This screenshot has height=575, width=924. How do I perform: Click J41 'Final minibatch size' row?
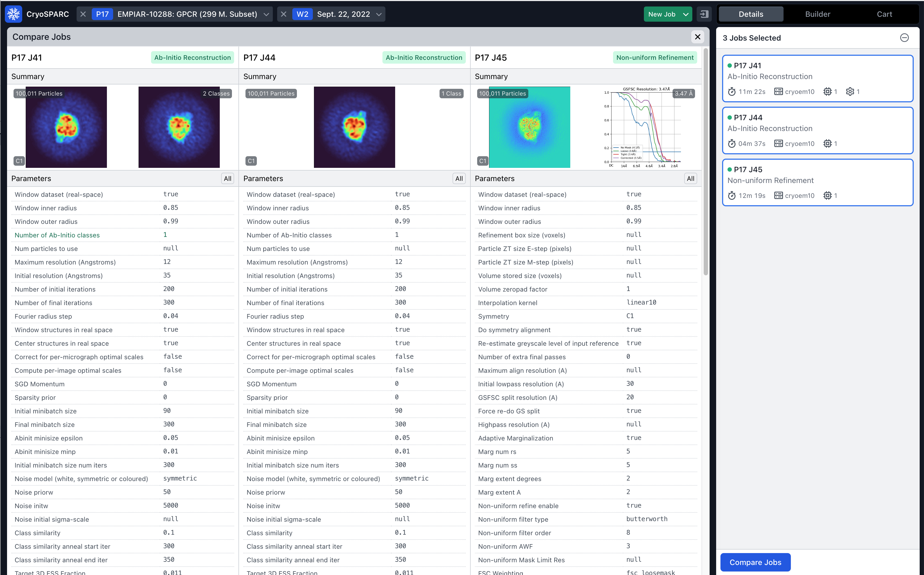point(123,424)
